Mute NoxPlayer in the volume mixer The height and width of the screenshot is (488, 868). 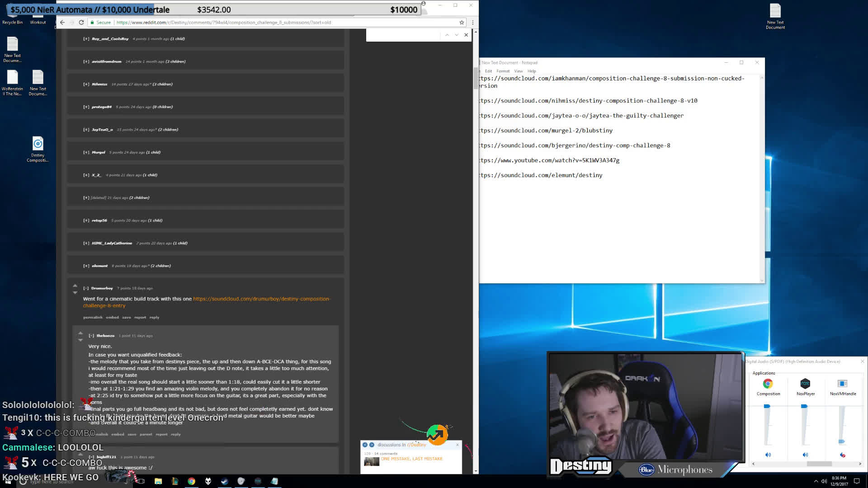point(805,455)
